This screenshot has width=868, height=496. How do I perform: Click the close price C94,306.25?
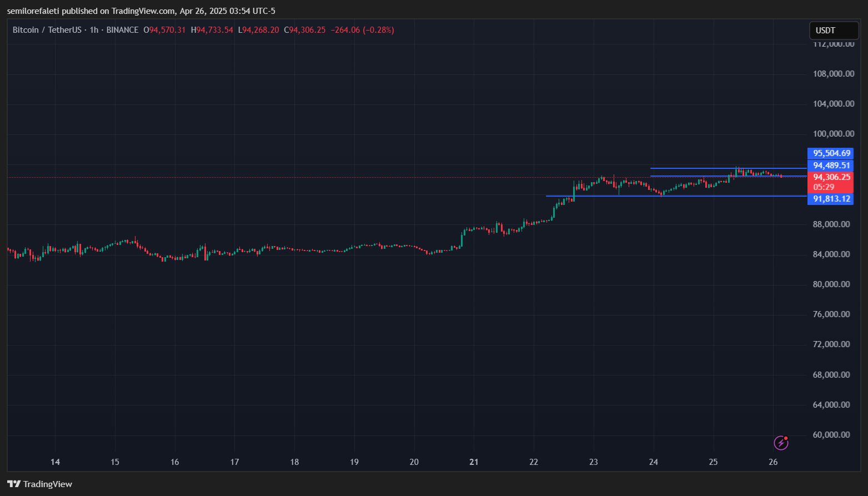click(304, 30)
